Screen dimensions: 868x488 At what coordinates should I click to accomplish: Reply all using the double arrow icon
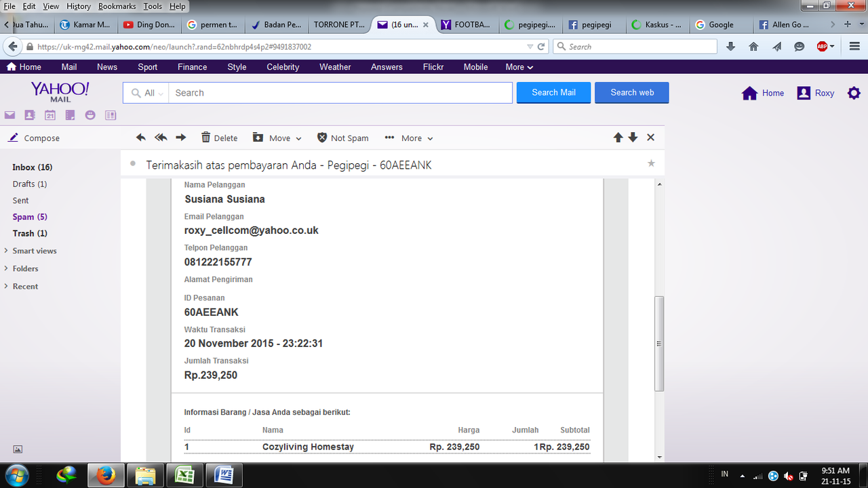[161, 138]
